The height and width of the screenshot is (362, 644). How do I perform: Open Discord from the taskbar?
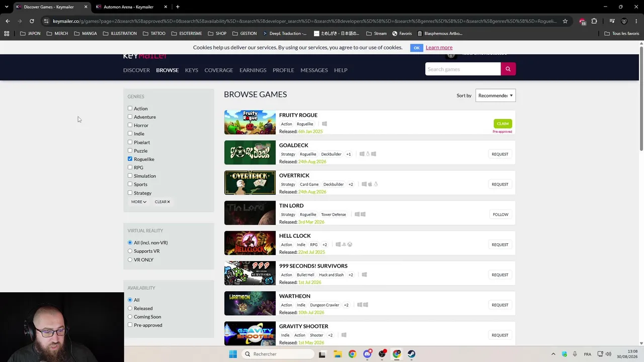367,354
